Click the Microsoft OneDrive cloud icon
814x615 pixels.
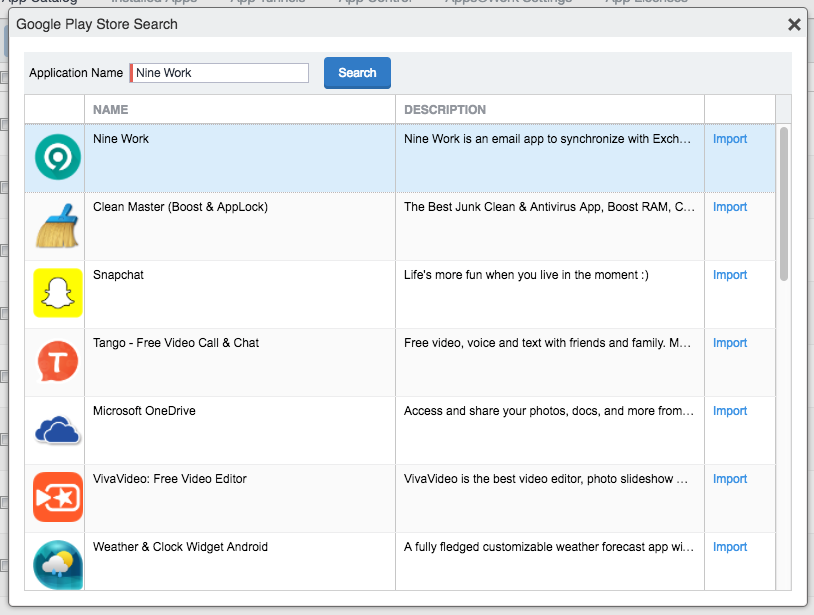coord(55,429)
